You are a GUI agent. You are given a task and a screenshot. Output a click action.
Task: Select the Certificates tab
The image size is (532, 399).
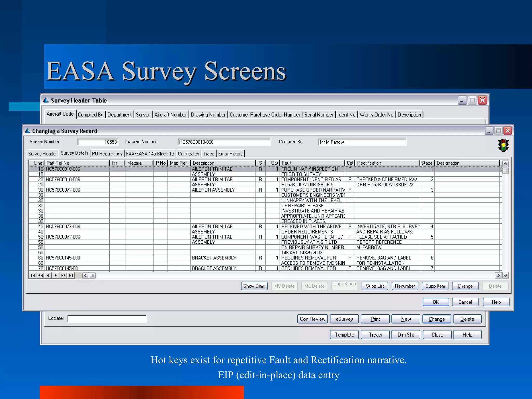(188, 154)
